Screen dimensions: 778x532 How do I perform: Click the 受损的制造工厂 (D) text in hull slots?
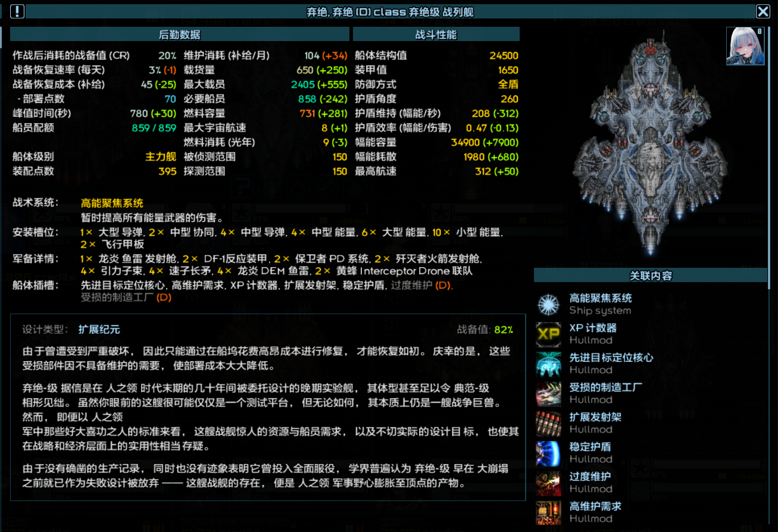point(126,297)
